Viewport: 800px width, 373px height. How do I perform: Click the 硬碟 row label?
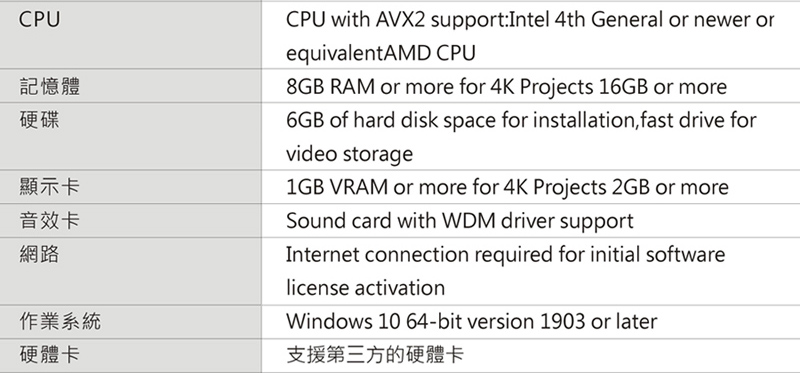tap(39, 119)
